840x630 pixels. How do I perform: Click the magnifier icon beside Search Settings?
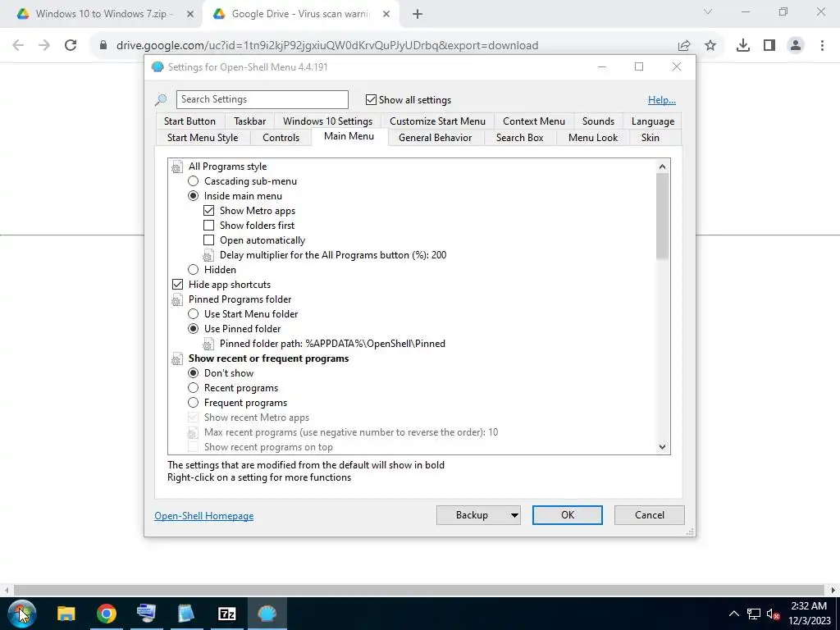tap(161, 100)
